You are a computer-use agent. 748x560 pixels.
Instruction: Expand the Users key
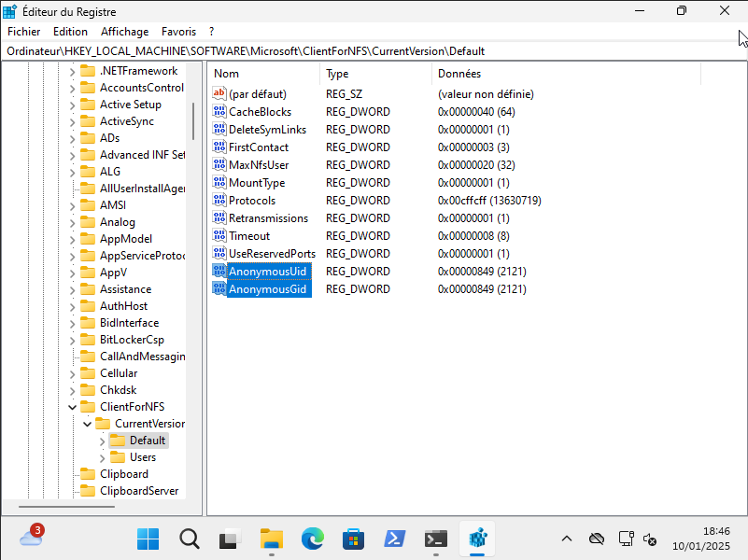pyautogui.click(x=102, y=457)
